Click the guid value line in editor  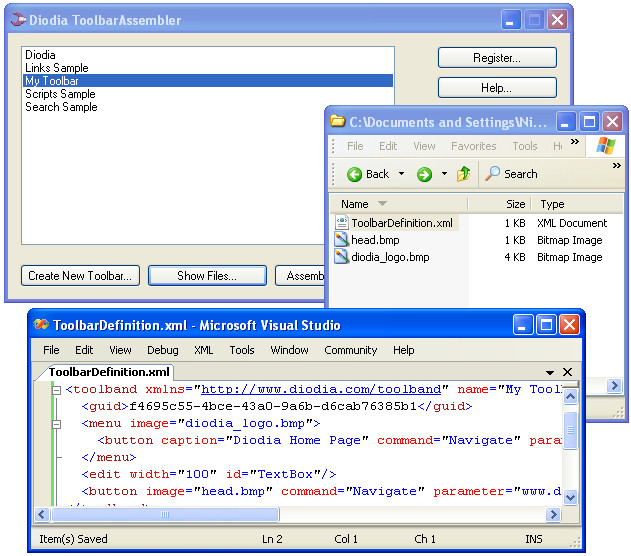click(277, 406)
